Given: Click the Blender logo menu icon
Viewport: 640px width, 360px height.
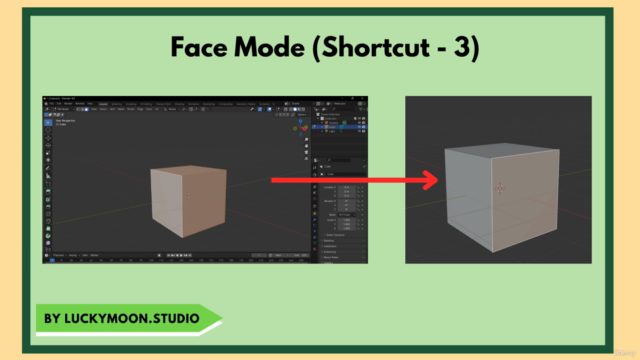Looking at the screenshot, I should tap(46, 104).
